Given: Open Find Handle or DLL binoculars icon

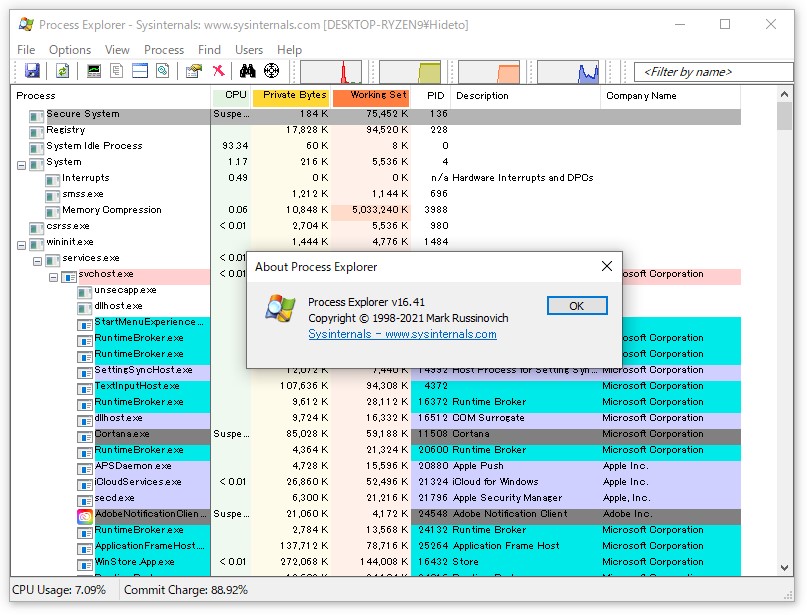Looking at the screenshot, I should [247, 70].
